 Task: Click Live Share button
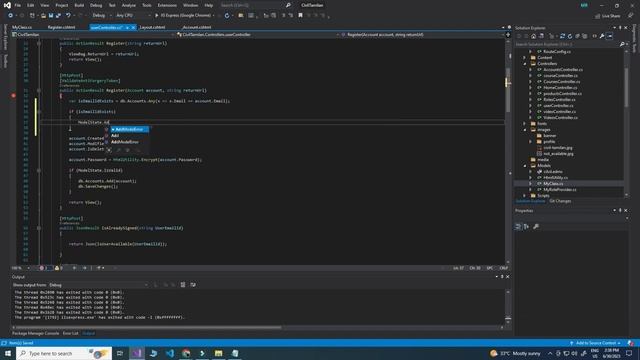pos(607,16)
